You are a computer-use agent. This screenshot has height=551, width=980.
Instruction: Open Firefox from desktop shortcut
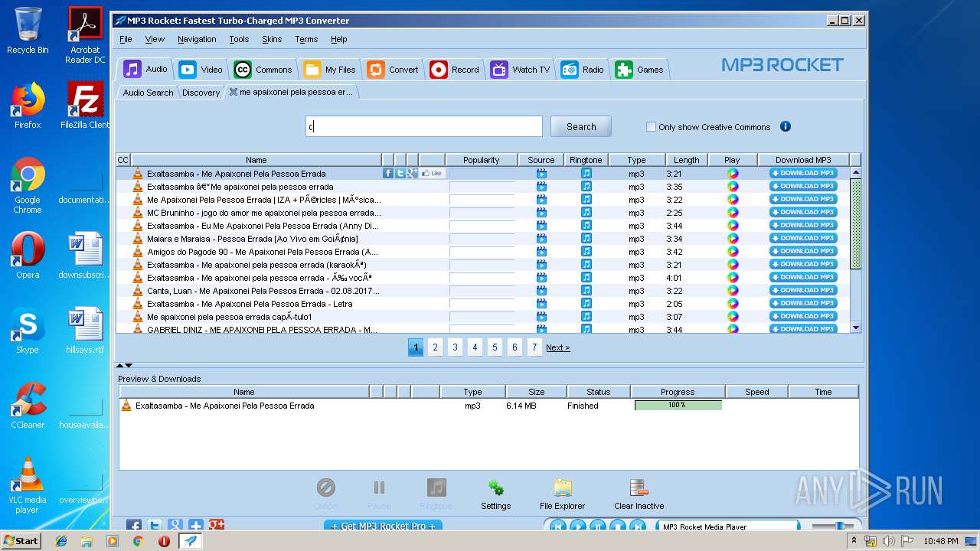point(28,106)
